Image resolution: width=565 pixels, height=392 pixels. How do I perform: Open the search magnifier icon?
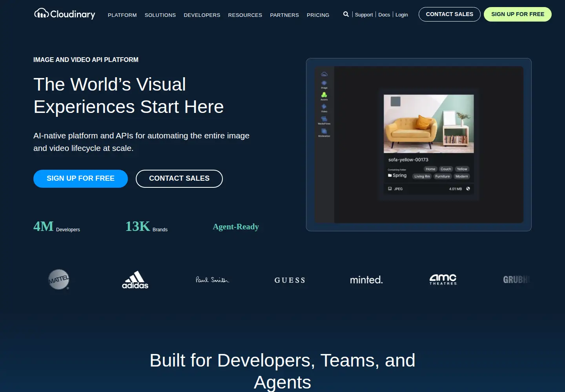tap(346, 14)
